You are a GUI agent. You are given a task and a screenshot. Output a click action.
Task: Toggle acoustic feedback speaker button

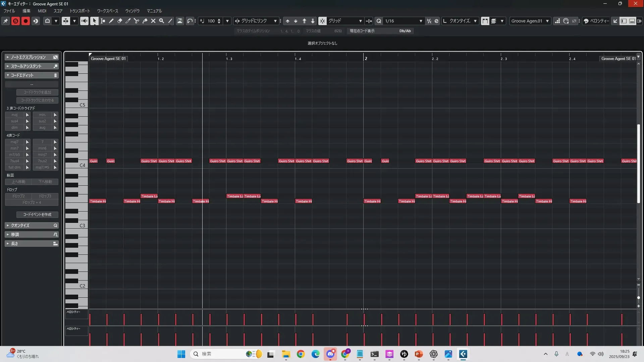point(84,21)
